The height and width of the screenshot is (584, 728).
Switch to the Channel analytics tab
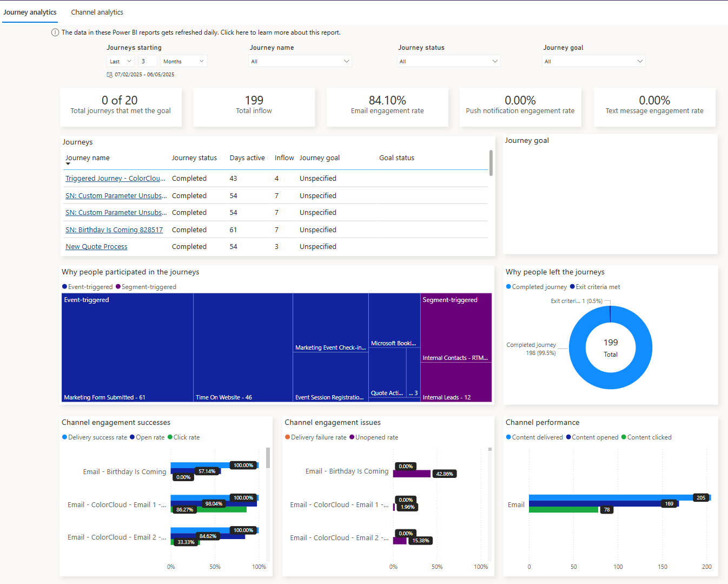97,12
